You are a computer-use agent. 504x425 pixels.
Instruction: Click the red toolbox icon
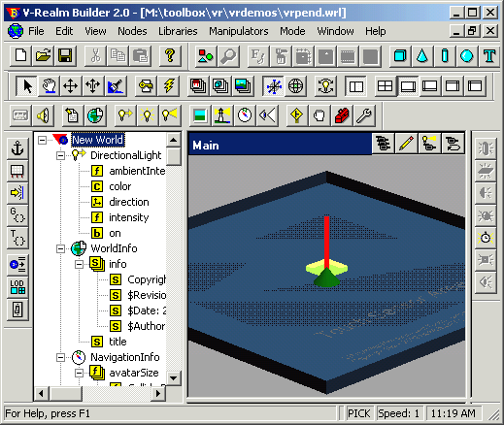click(x=342, y=115)
